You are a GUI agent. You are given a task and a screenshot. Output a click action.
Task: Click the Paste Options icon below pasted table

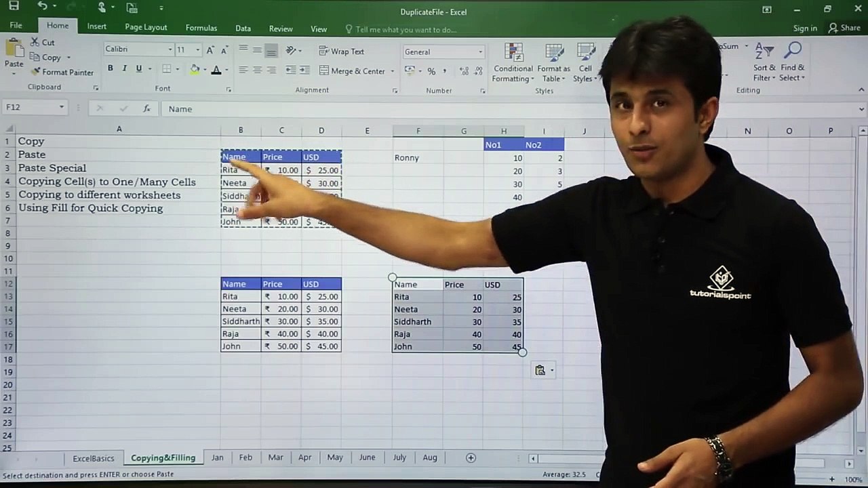(540, 370)
